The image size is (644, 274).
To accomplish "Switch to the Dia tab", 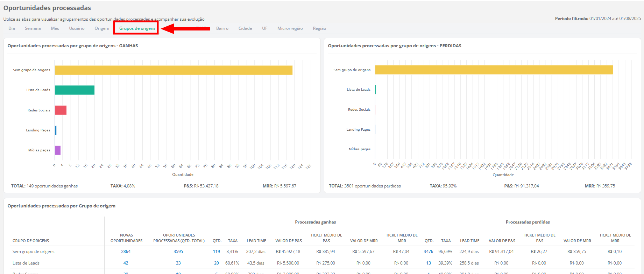I will click(12, 28).
